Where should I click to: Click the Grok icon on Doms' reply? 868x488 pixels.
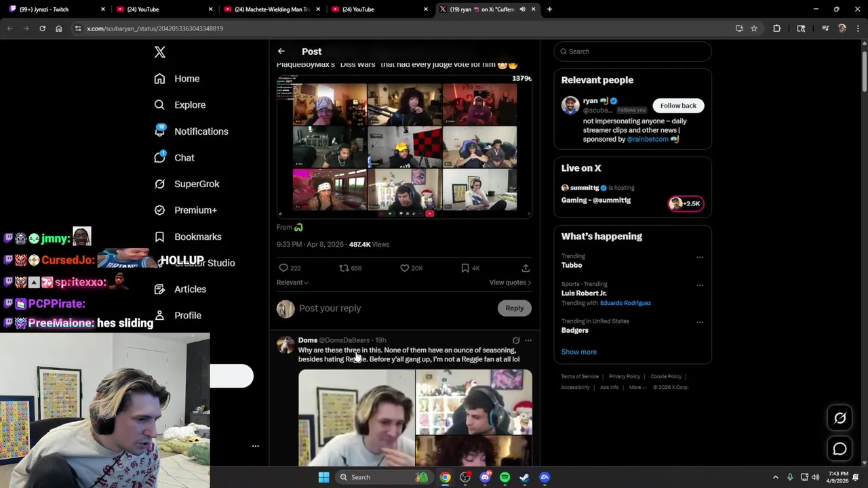pos(516,340)
